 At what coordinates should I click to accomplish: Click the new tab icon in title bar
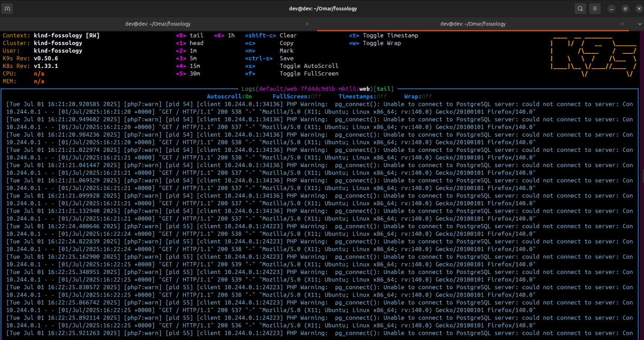(x=7, y=9)
